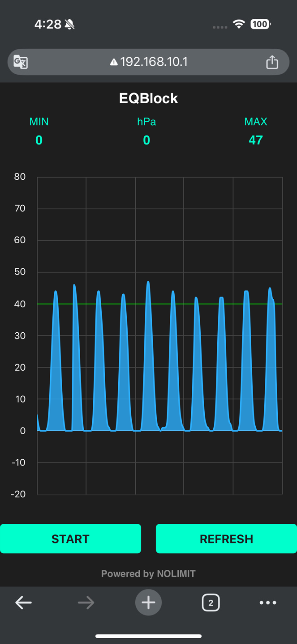Open the tab switcher showing 2 tabs

[x=211, y=602]
